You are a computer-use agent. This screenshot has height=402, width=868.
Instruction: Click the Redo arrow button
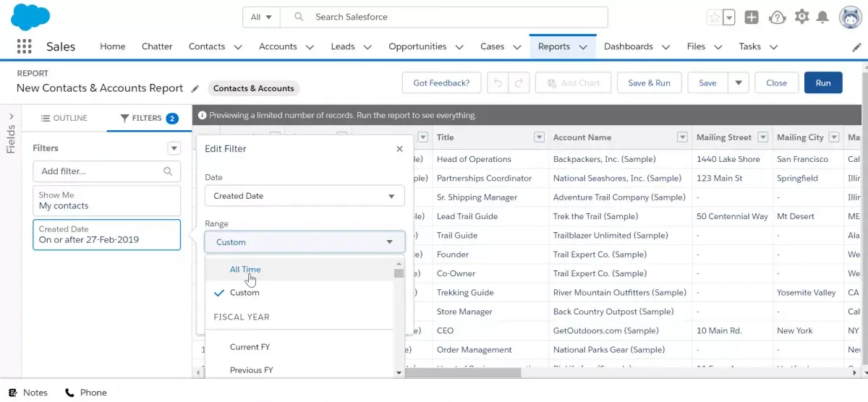point(519,83)
